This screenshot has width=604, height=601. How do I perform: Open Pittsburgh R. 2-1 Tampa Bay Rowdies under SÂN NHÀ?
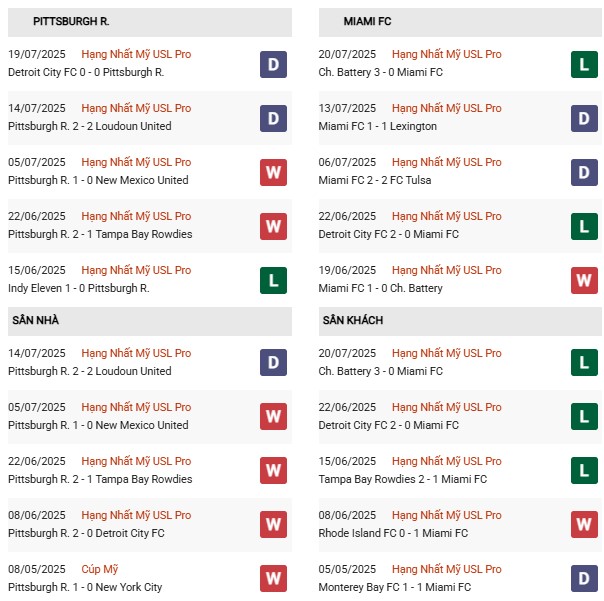[99, 479]
